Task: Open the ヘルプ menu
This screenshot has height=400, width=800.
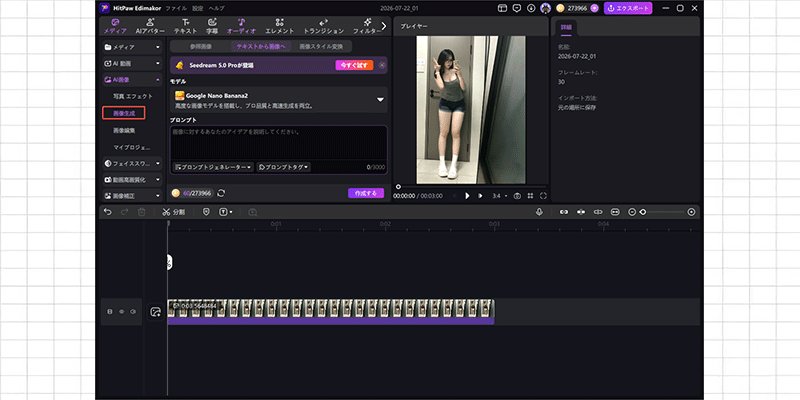Action: click(216, 8)
